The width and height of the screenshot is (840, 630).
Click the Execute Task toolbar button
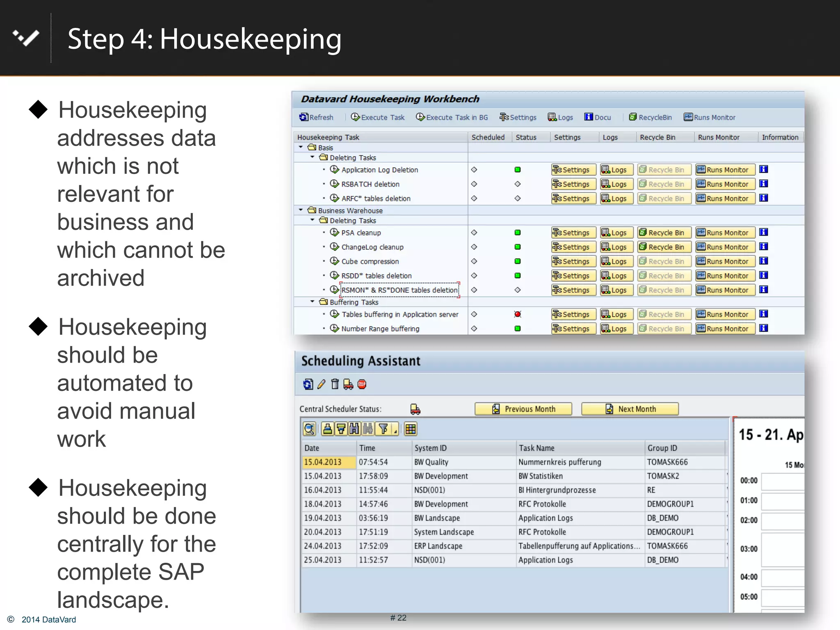[378, 117]
